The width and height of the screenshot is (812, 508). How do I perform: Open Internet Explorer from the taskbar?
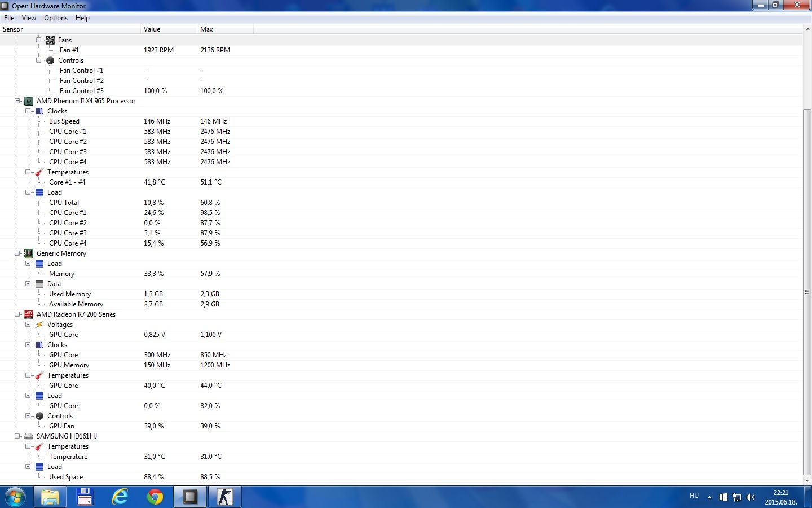coord(120,497)
